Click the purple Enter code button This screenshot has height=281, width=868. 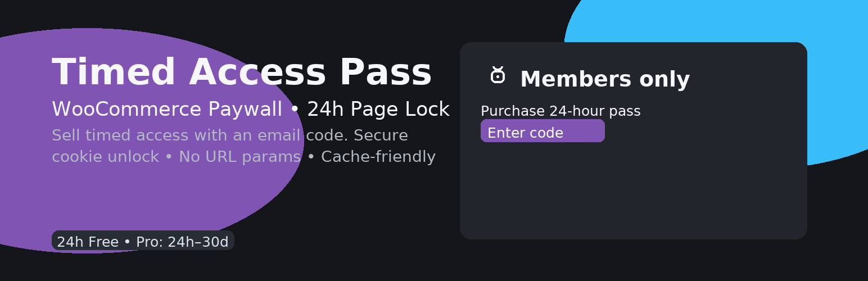(542, 131)
